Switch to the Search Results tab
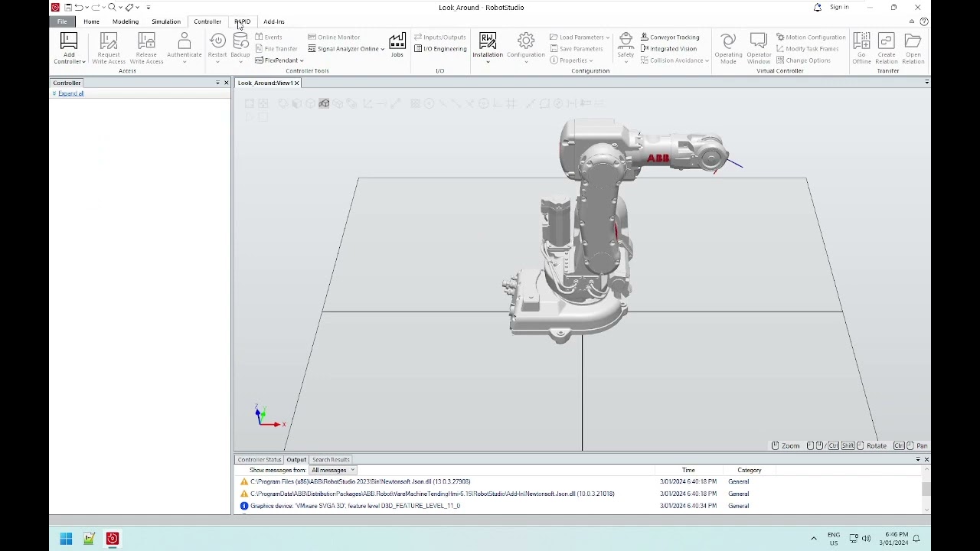 [331, 460]
